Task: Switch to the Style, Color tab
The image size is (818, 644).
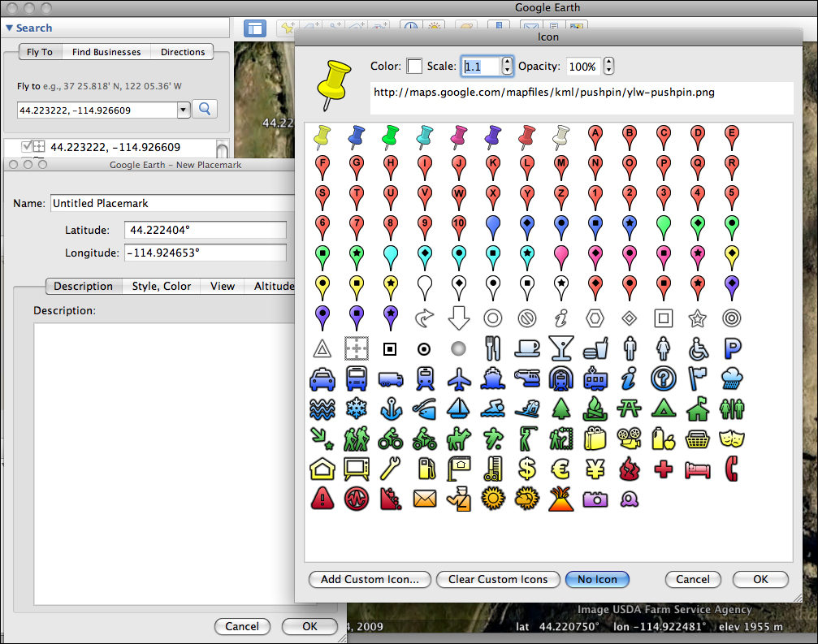Action: [161, 286]
